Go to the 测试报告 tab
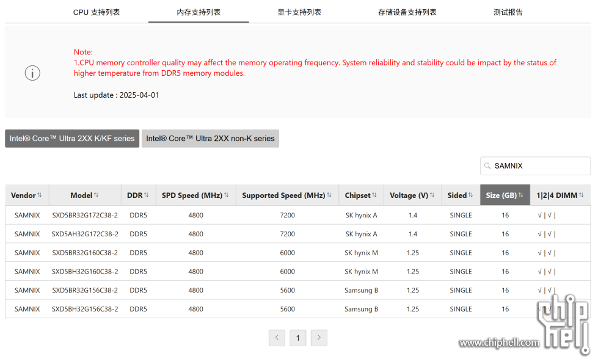Image resolution: width=598 pixels, height=364 pixels. pyautogui.click(x=508, y=12)
